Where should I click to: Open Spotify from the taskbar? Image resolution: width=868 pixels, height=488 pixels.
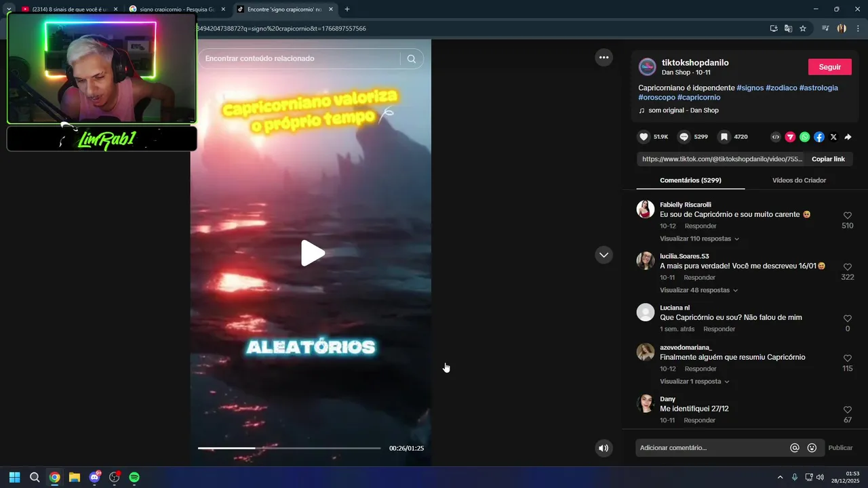pos(134,477)
